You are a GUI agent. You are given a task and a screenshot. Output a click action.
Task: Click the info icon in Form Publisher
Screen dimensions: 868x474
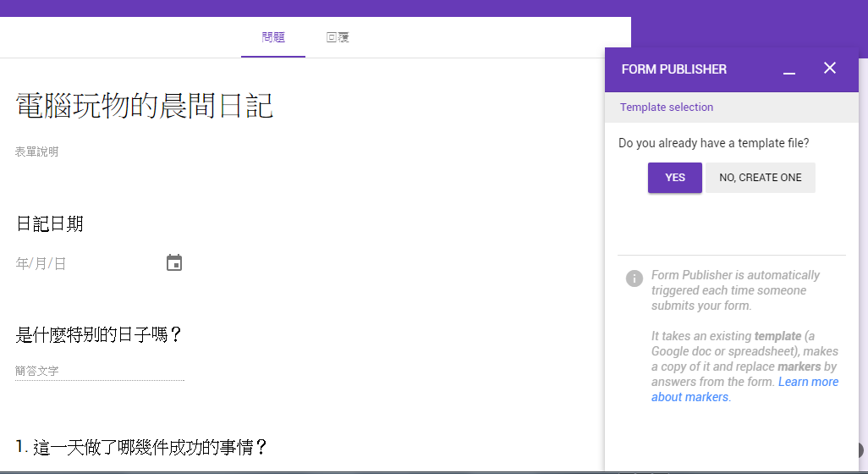click(x=635, y=278)
